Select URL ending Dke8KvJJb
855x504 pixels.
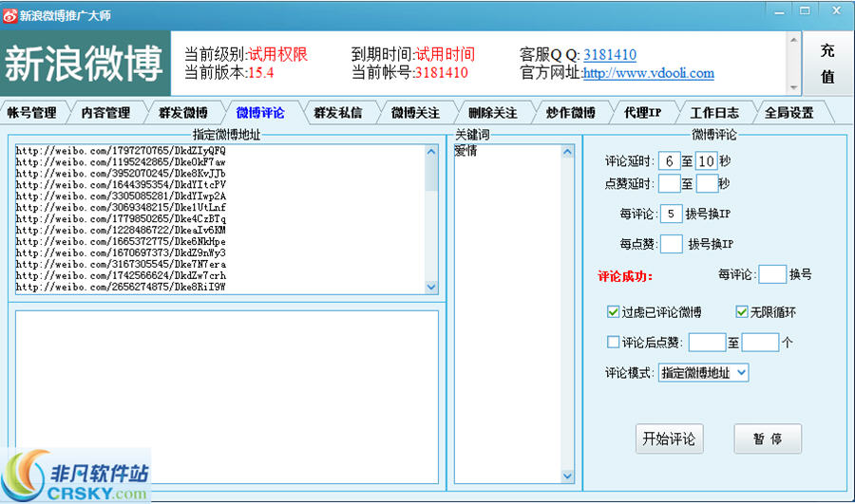point(121,174)
